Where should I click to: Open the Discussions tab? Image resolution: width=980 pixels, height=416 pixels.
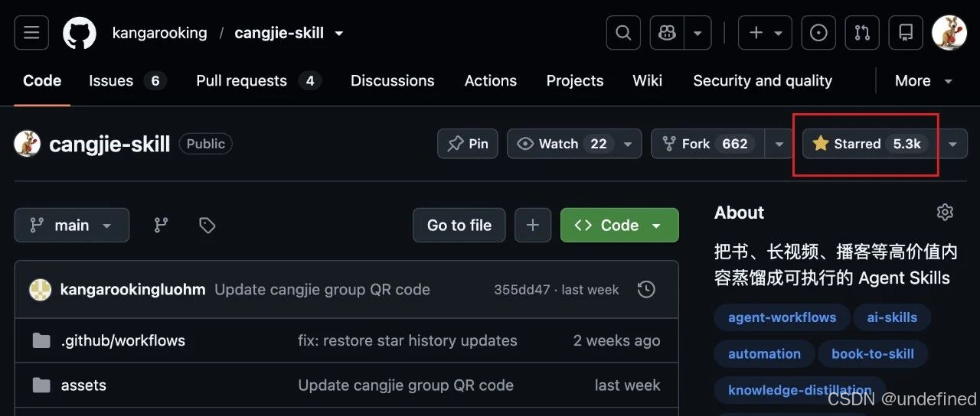click(393, 80)
